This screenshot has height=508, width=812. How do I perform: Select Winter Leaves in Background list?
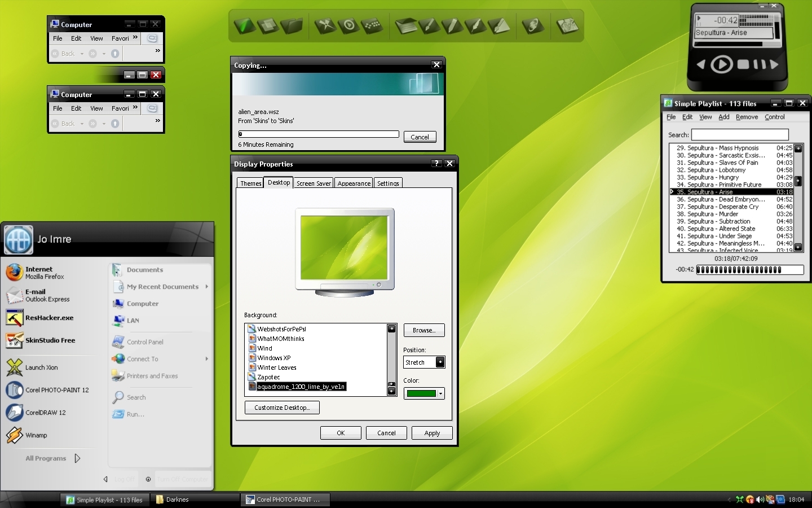coord(277,367)
